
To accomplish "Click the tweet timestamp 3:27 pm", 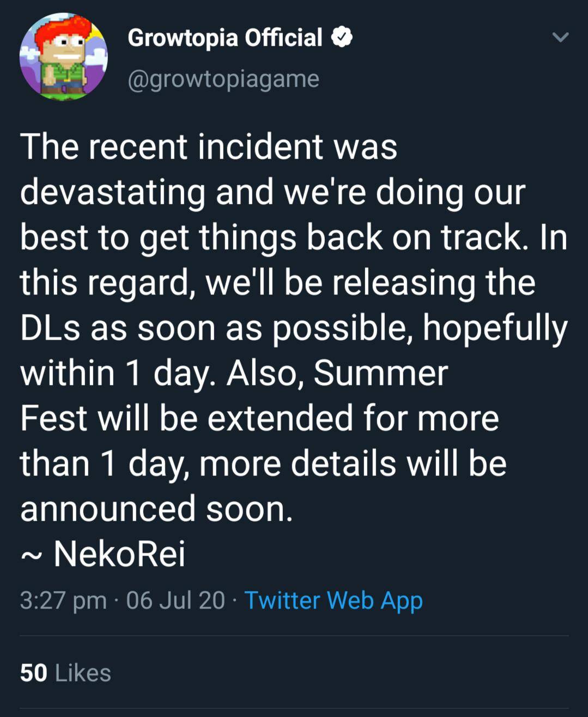I will pyautogui.click(x=64, y=600).
